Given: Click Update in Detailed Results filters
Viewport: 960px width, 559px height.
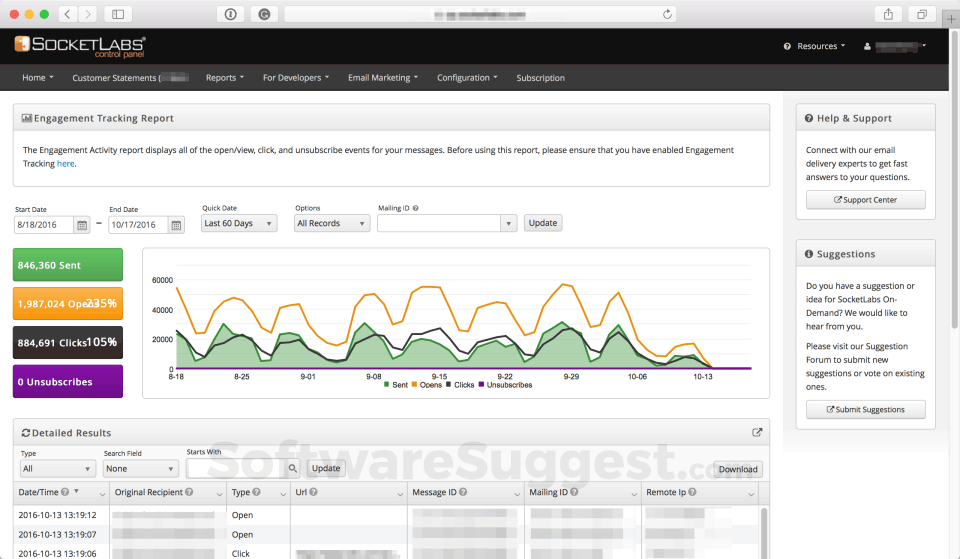Looking at the screenshot, I should 326,468.
